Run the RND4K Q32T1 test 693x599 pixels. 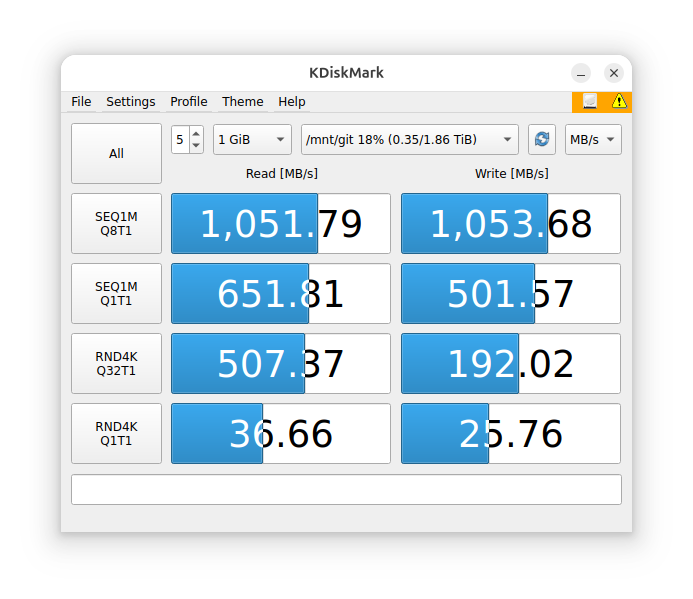[116, 364]
